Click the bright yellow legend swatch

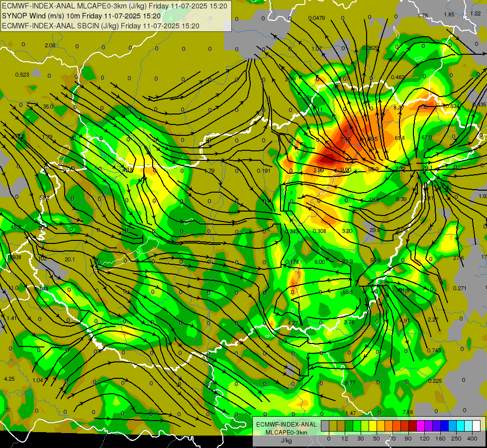click(x=373, y=426)
